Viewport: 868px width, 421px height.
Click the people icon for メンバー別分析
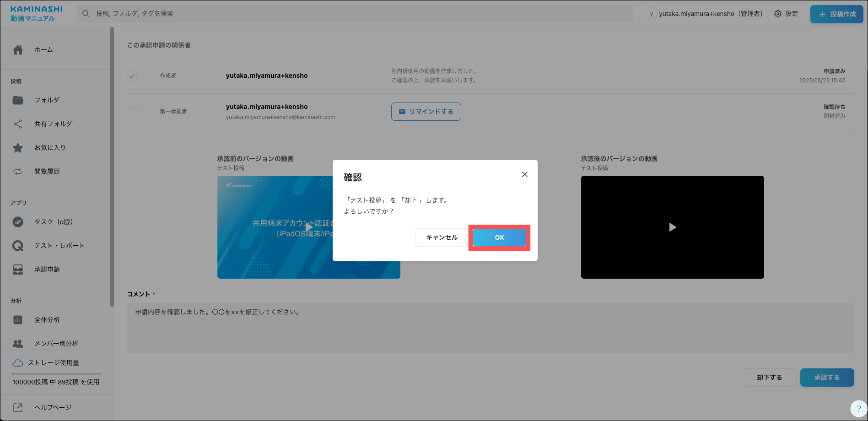point(18,344)
